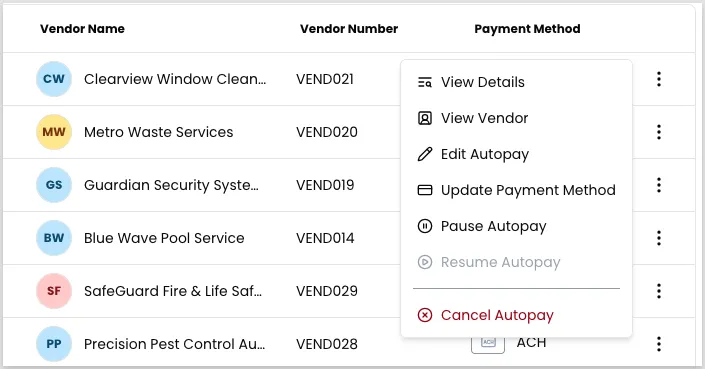Click vendor name Clearview Window Clean...
Screen dimensions: 705x369
[x=175, y=79]
